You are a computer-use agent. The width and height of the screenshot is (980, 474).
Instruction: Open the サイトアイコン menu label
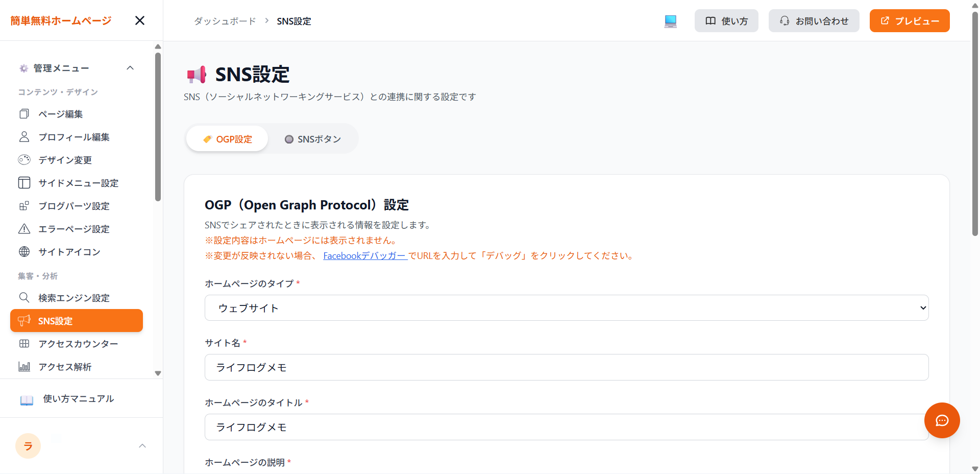(x=69, y=252)
